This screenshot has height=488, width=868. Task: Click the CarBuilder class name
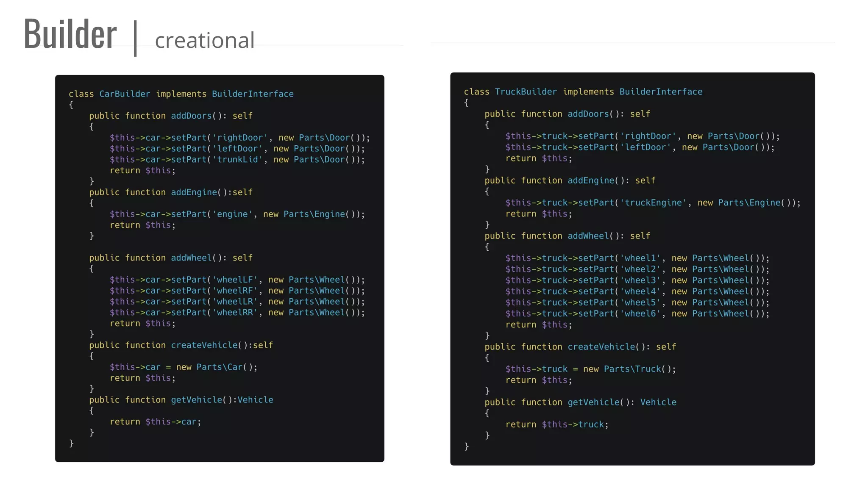click(x=125, y=94)
